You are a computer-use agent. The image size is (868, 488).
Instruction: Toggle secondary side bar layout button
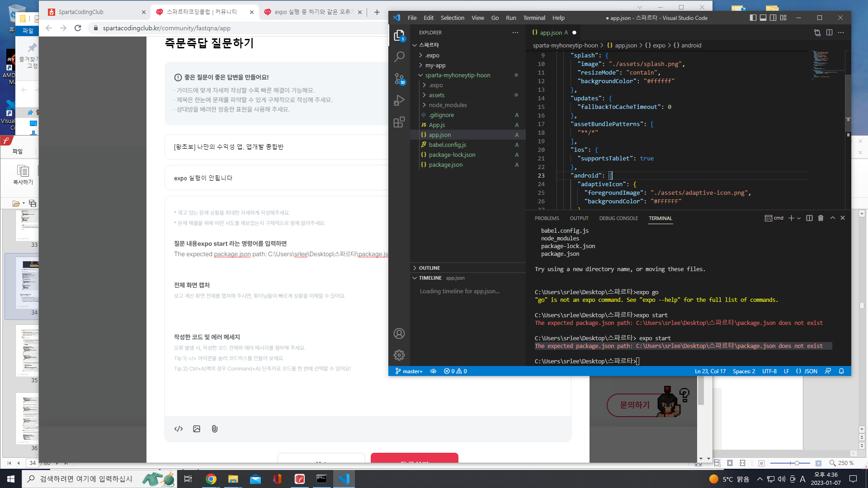click(x=773, y=18)
